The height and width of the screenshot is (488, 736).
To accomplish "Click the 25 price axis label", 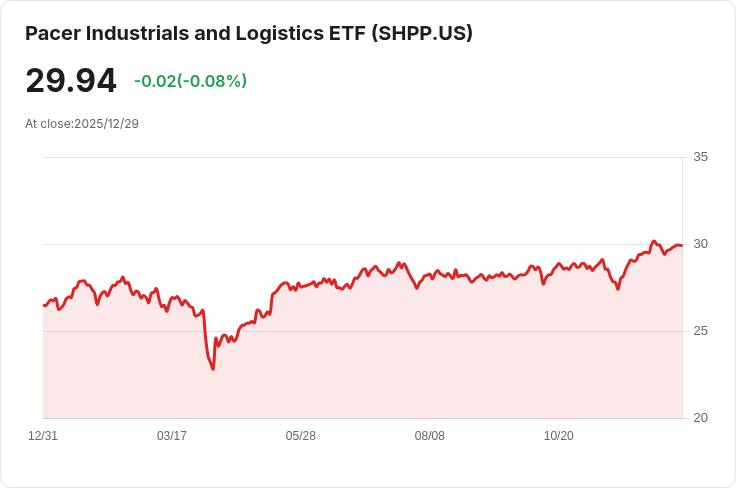I will click(700, 331).
